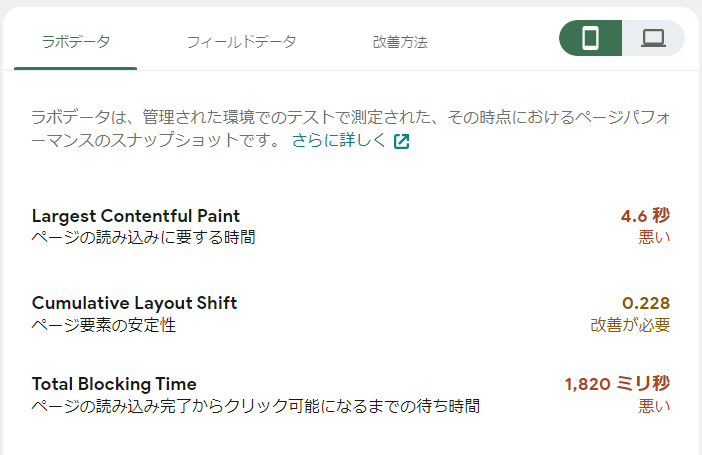The height and width of the screenshot is (455, 702).
Task: Click the 1,820 ミリ秒 blocking time value
Action: 617,384
